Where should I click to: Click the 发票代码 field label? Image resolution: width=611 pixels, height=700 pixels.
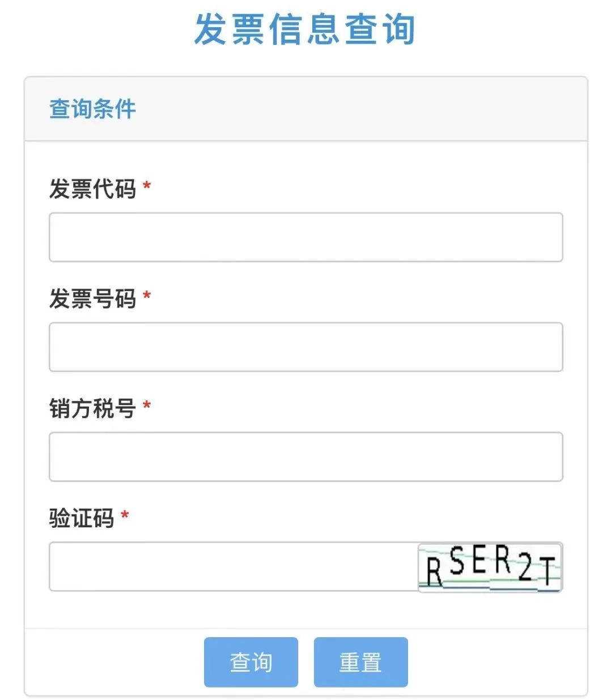point(92,189)
